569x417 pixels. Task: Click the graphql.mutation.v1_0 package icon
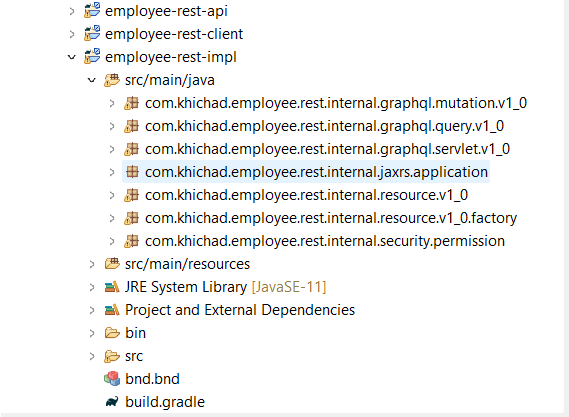[x=131, y=103]
